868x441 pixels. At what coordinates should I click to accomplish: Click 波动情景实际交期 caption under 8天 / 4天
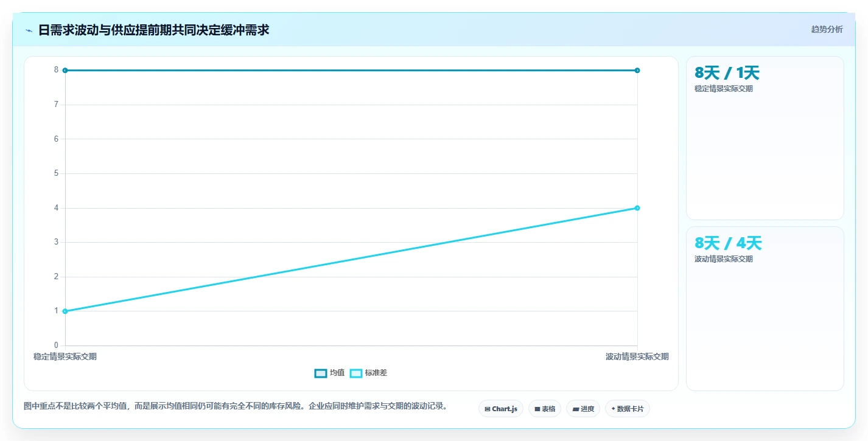(724, 259)
